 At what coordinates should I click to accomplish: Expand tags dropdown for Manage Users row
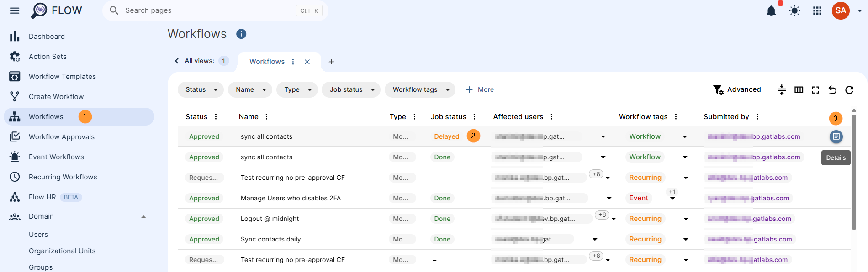click(x=672, y=199)
